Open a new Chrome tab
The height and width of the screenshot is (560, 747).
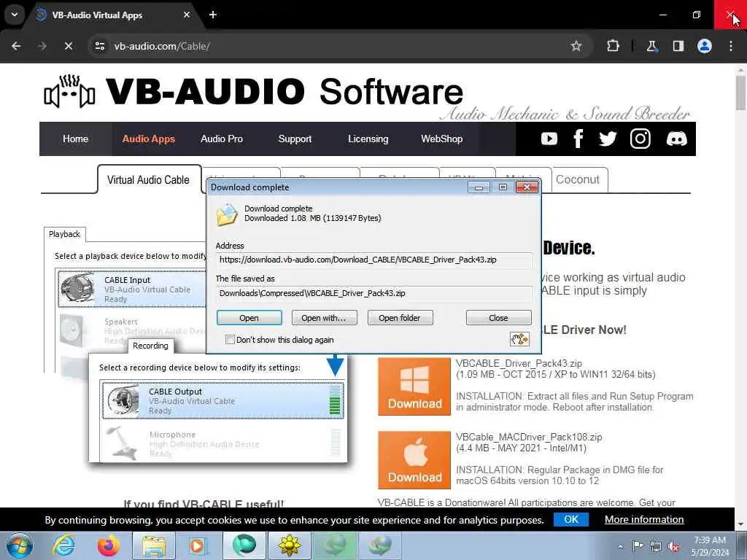(213, 15)
